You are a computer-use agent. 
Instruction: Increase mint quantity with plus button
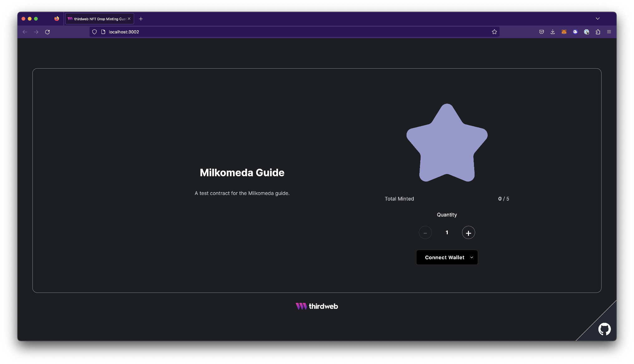click(x=468, y=233)
